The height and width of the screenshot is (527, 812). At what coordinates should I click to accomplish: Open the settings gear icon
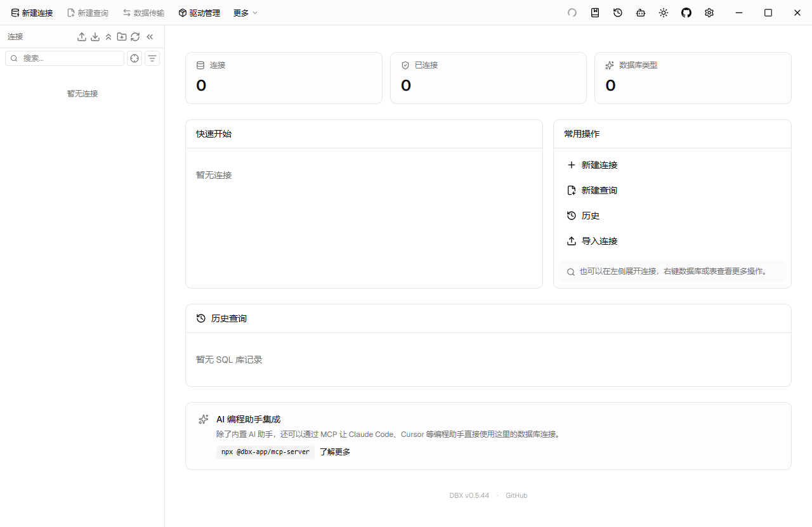(709, 13)
